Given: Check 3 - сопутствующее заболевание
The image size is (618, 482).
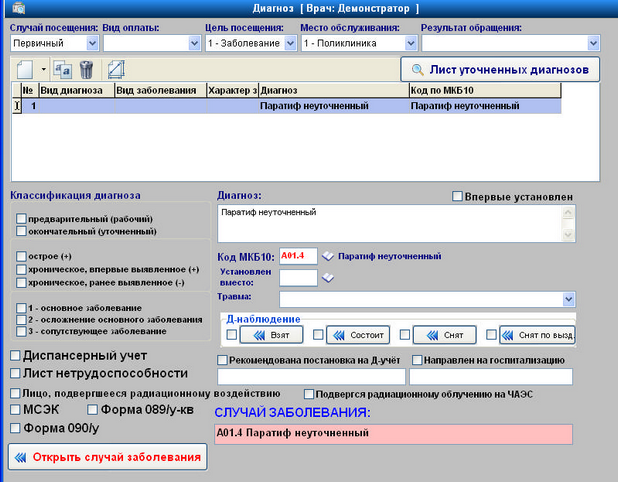Looking at the screenshot, I should pos(21,331).
